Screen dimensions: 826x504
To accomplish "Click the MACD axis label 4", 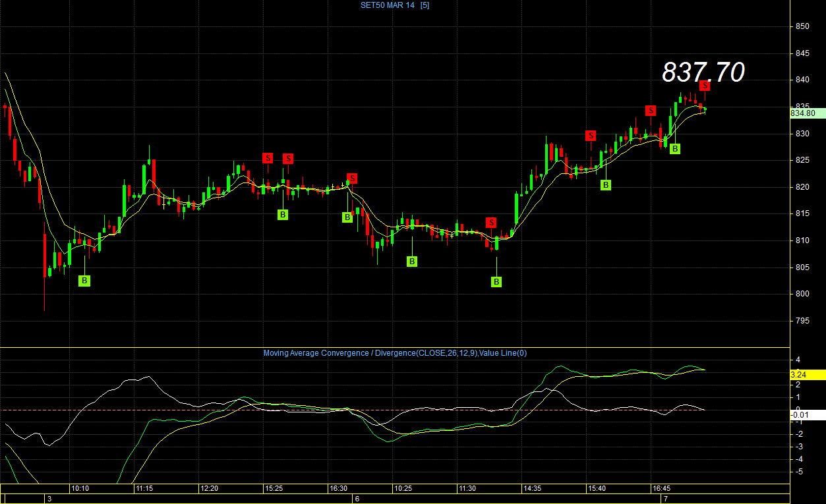I will pos(798,360).
